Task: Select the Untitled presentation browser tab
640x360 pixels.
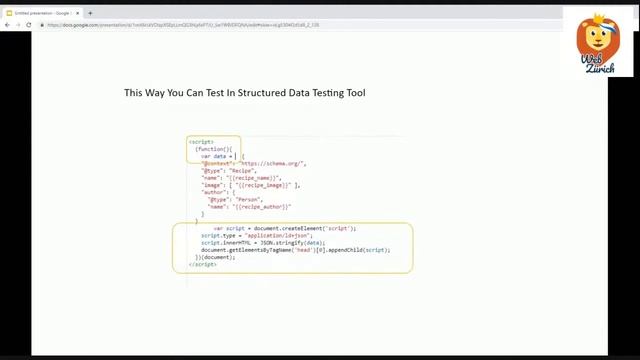Action: [x=42, y=13]
